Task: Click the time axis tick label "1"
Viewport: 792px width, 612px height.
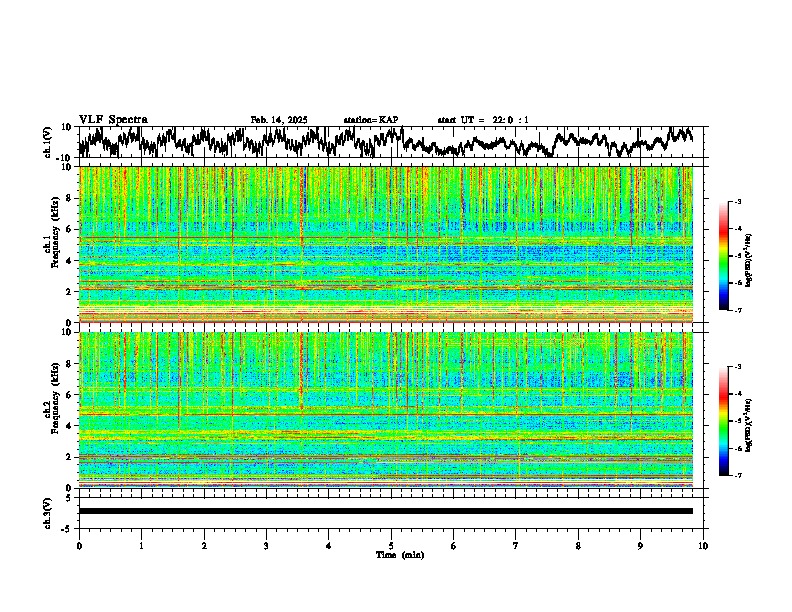Action: tap(141, 546)
